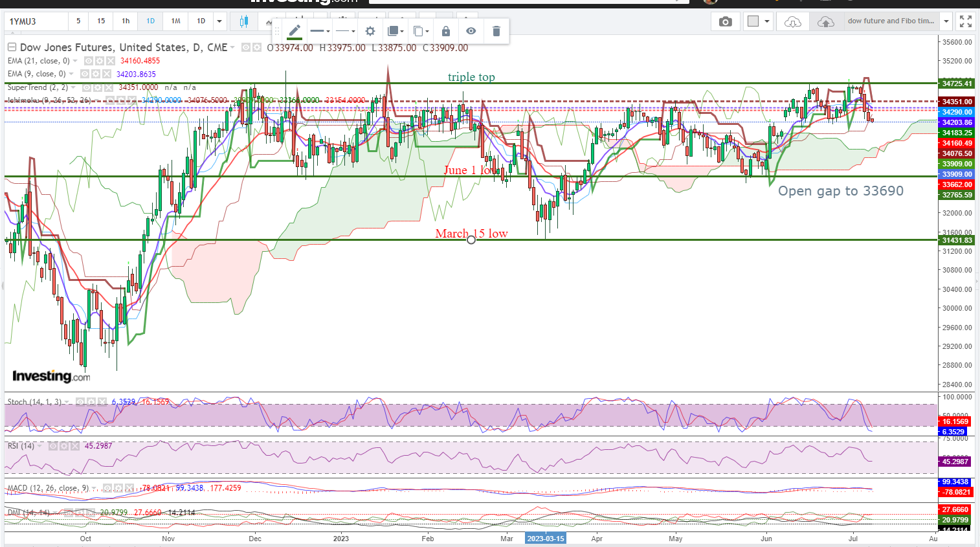980x547 pixels.
Task: Enter fullscreen chart mode
Action: (966, 21)
